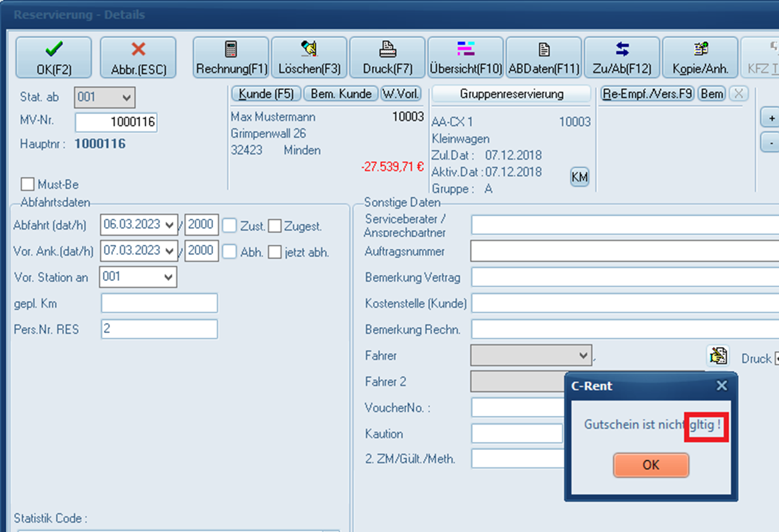Click into the Auftragsnummer input field

pos(624,252)
